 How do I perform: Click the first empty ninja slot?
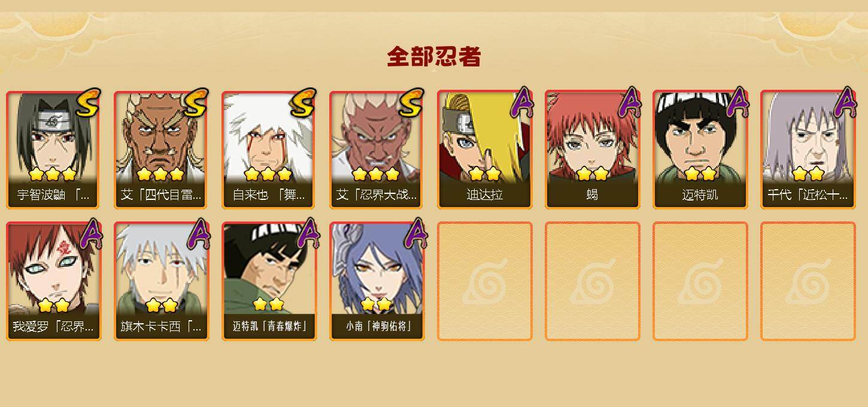click(484, 281)
